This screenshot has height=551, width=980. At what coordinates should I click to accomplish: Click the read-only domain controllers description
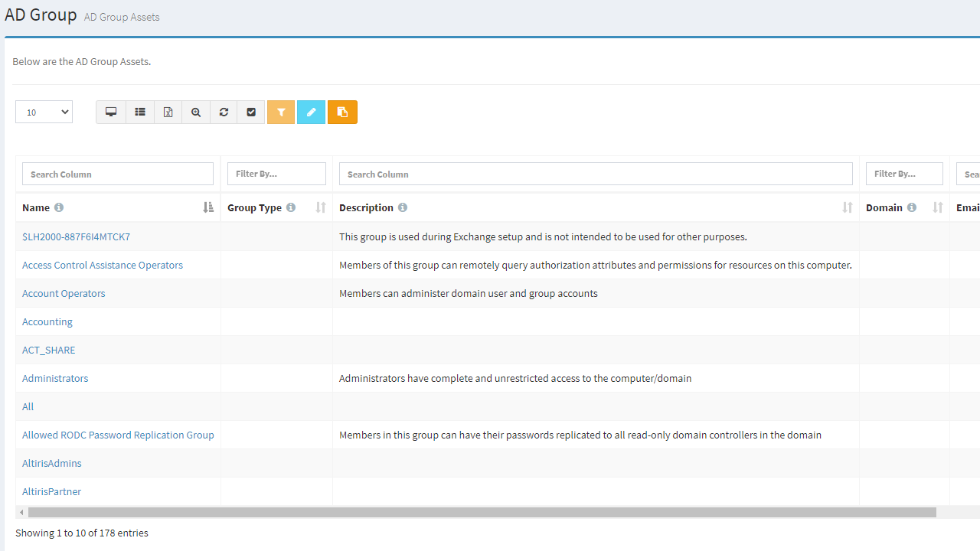580,435
